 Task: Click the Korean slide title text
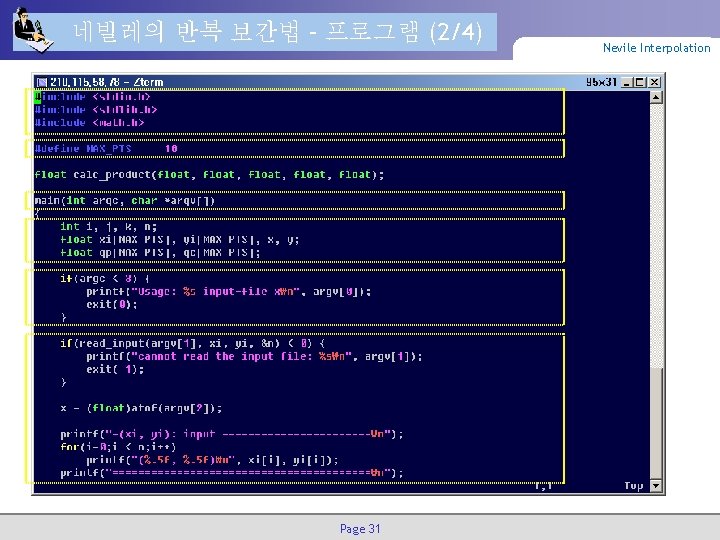coord(278,32)
